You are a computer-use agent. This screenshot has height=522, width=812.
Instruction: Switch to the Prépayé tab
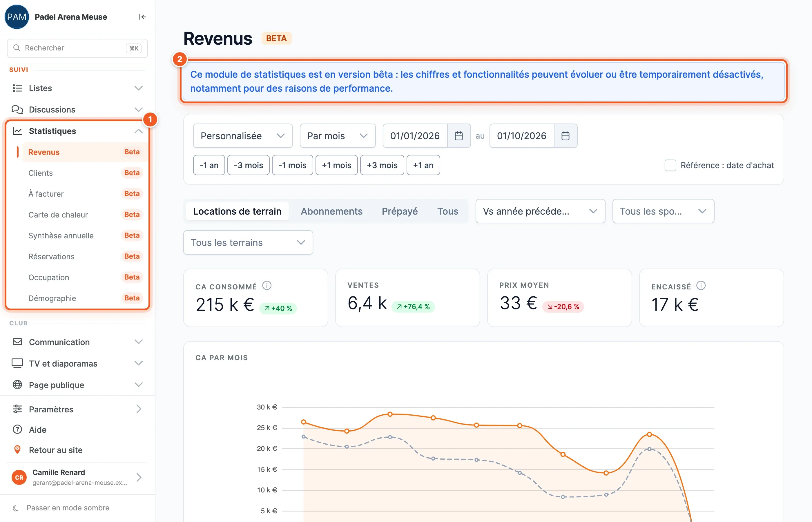click(x=400, y=211)
